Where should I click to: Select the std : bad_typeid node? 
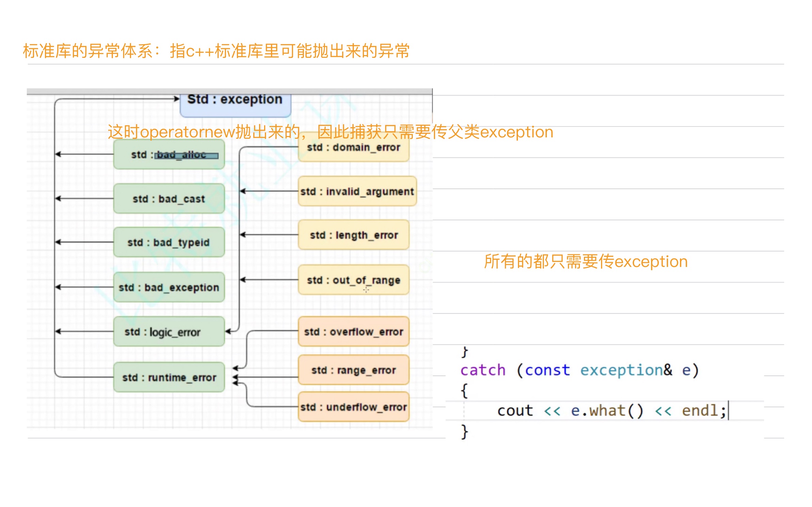click(169, 242)
